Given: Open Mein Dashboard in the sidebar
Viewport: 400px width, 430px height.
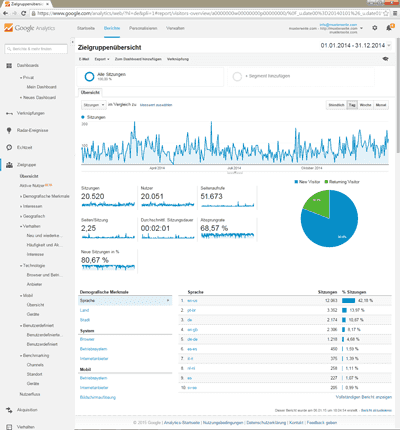Looking at the screenshot, I should 41,87.
